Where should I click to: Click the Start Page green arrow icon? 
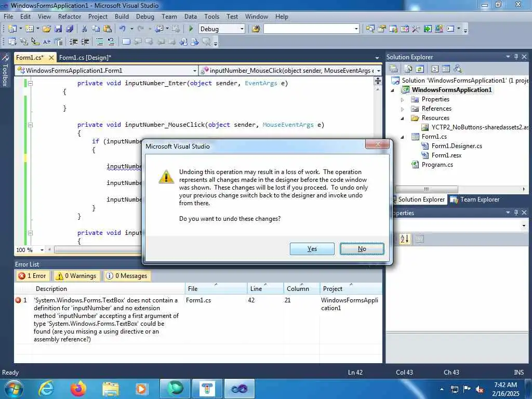point(428,29)
